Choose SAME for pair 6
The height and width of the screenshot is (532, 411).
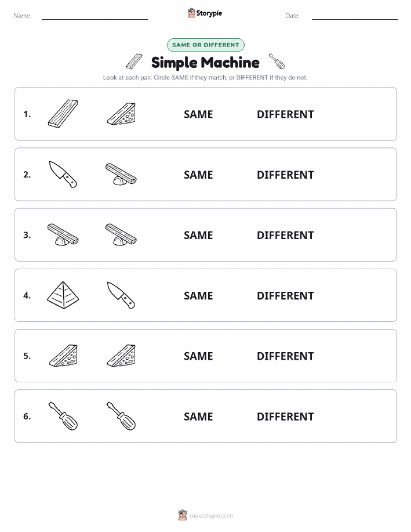click(x=198, y=417)
